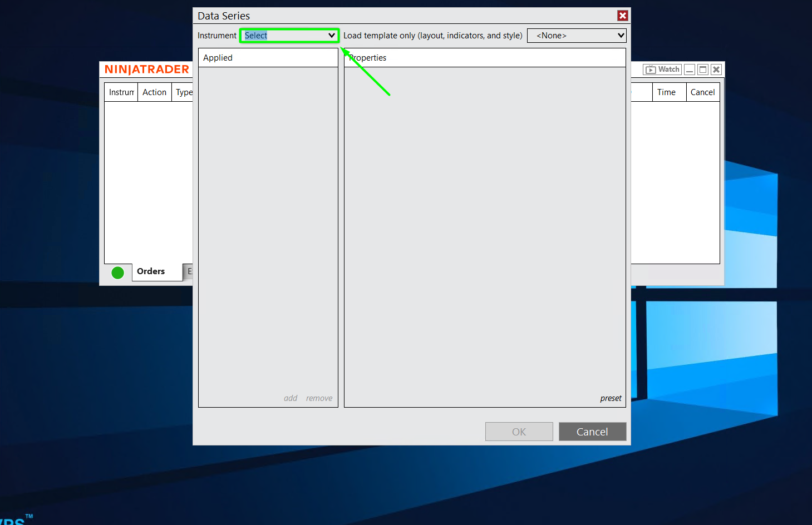
Task: Switch to the Orders tab
Action: [151, 271]
